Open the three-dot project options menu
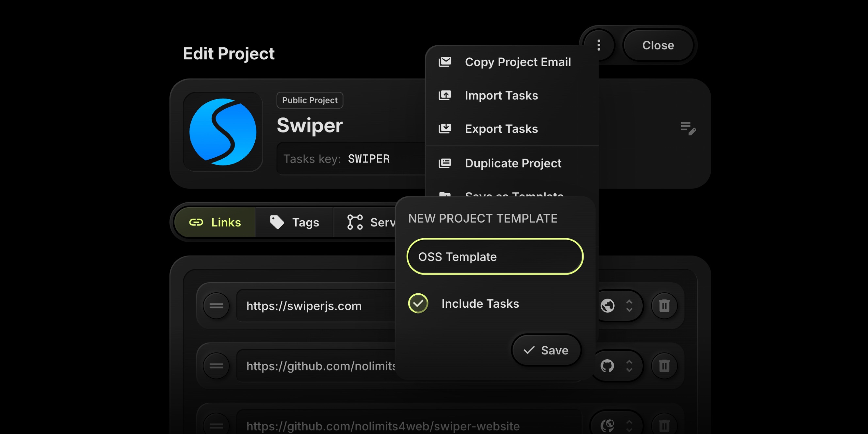The height and width of the screenshot is (434, 868). (x=599, y=45)
